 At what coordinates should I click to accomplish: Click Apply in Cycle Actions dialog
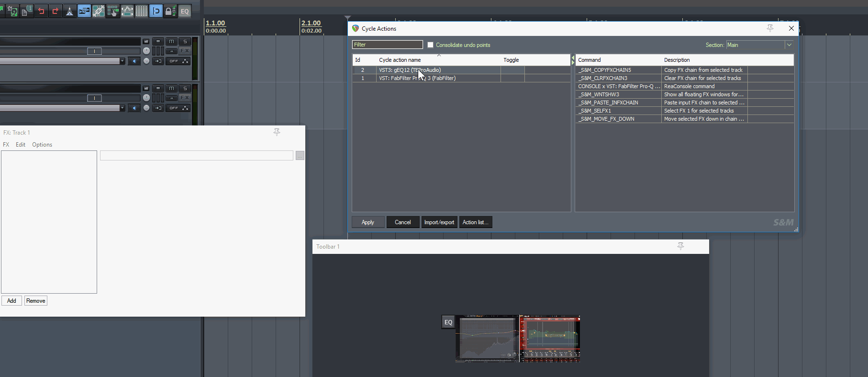pos(367,222)
